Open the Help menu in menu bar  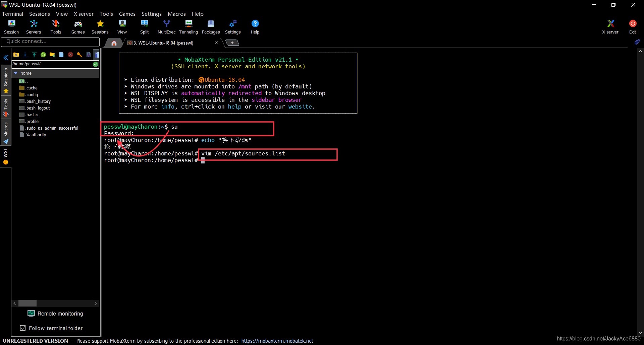point(198,14)
